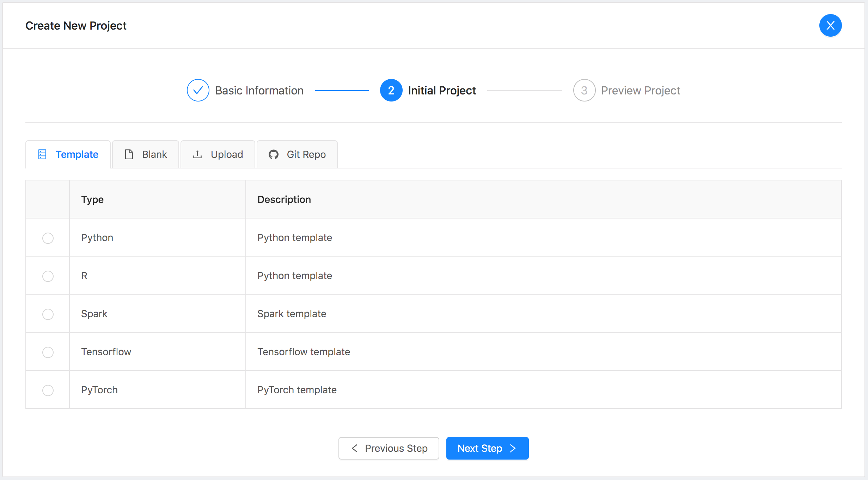This screenshot has height=480, width=868.
Task: Click the Template tab table icon
Action: point(42,154)
